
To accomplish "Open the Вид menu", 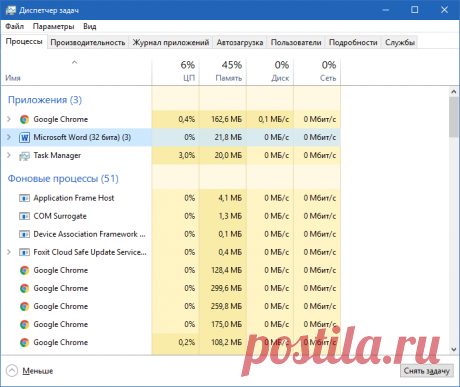I will click(90, 26).
